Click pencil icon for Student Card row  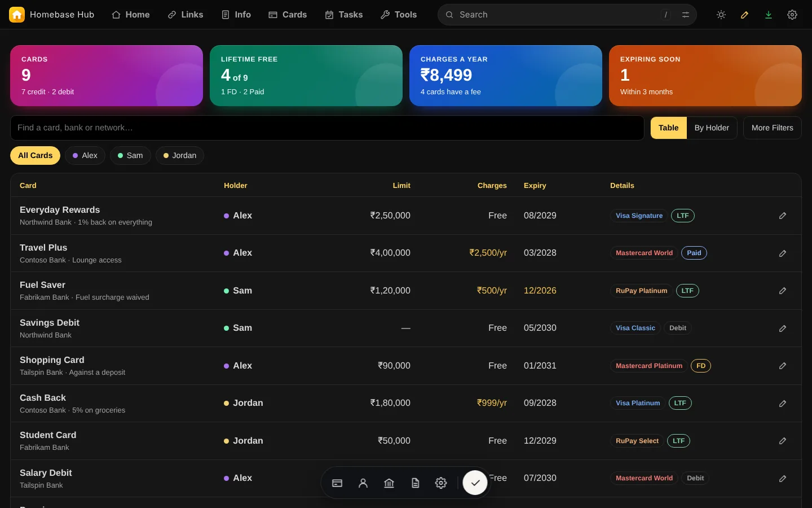(x=783, y=441)
